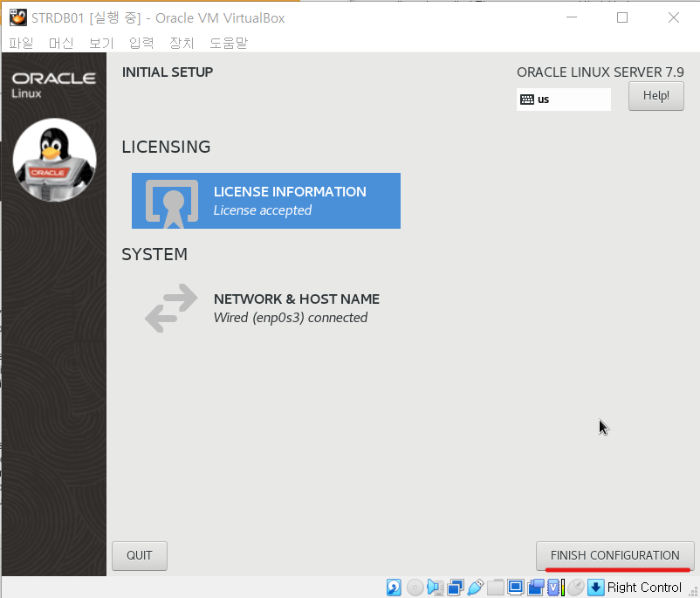This screenshot has height=598, width=700.
Task: Open the 머신 menu
Action: 61,43
